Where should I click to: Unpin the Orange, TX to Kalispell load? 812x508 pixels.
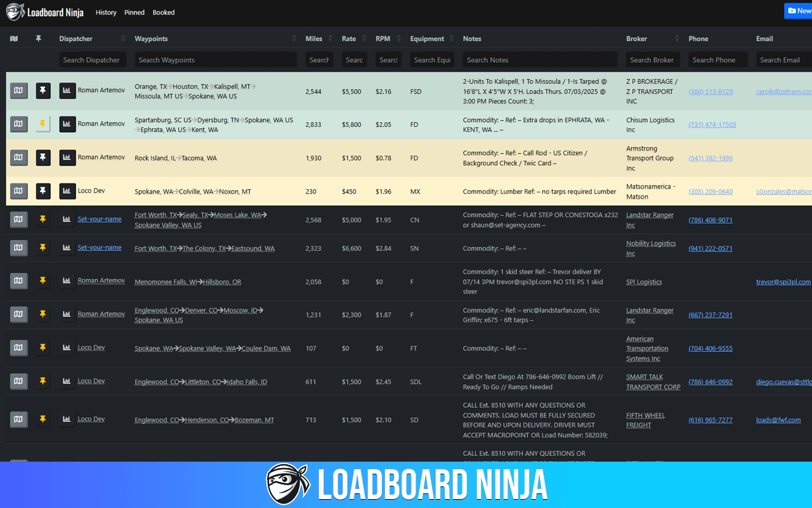pyautogui.click(x=43, y=91)
